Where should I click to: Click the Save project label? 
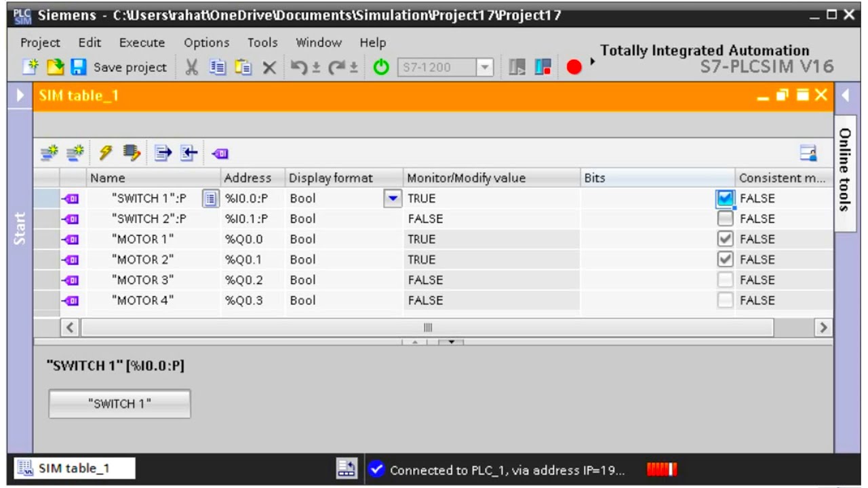(130, 67)
